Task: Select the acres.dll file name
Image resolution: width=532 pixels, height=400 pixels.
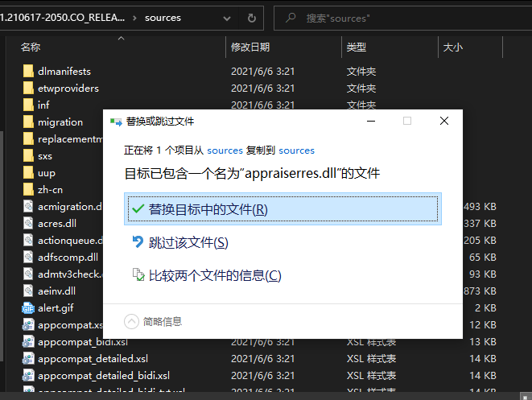Action: 57,224
